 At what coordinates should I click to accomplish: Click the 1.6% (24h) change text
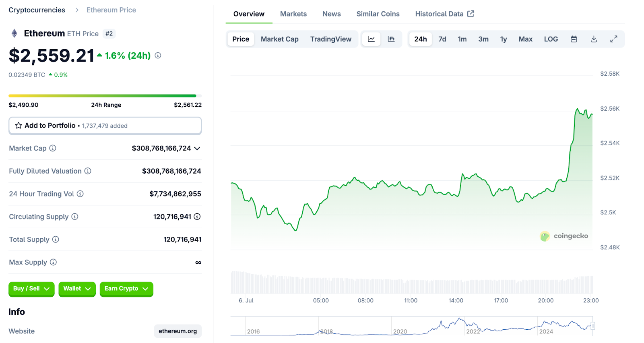[128, 56]
